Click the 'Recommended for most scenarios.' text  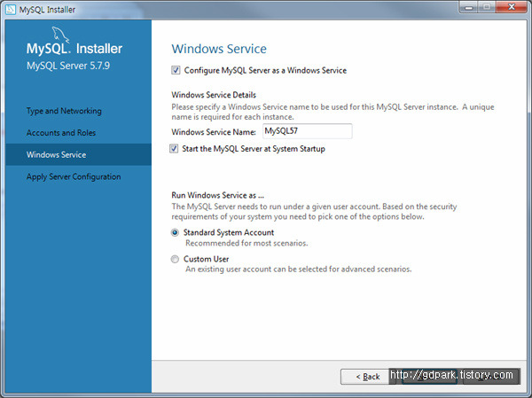pos(246,243)
